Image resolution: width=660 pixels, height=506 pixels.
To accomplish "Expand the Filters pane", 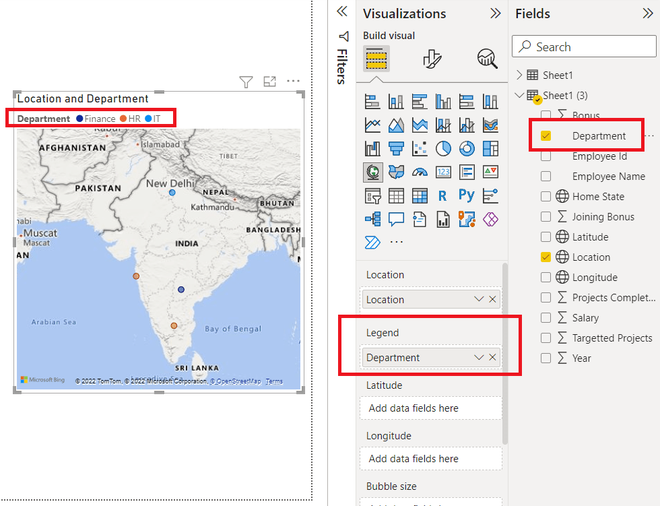I will [342, 11].
